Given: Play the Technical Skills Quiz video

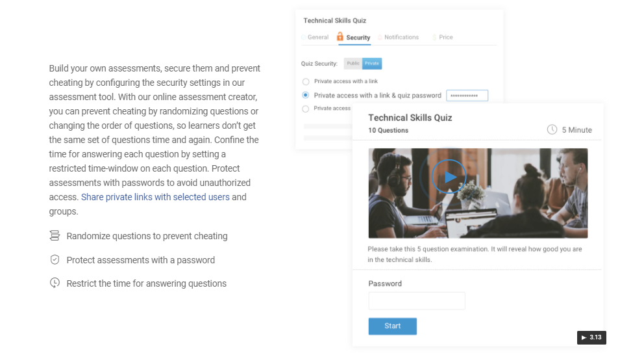Looking at the screenshot, I should point(449,176).
